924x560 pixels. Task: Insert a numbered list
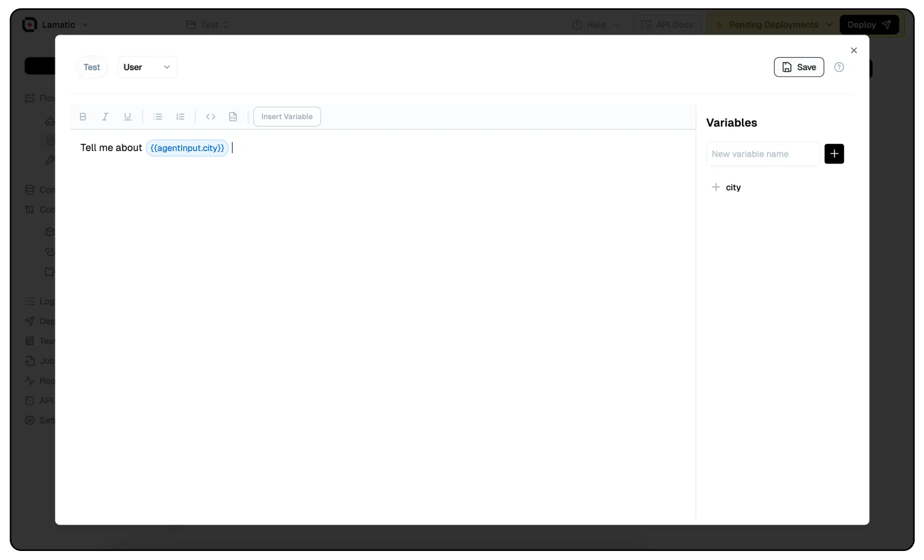180,116
